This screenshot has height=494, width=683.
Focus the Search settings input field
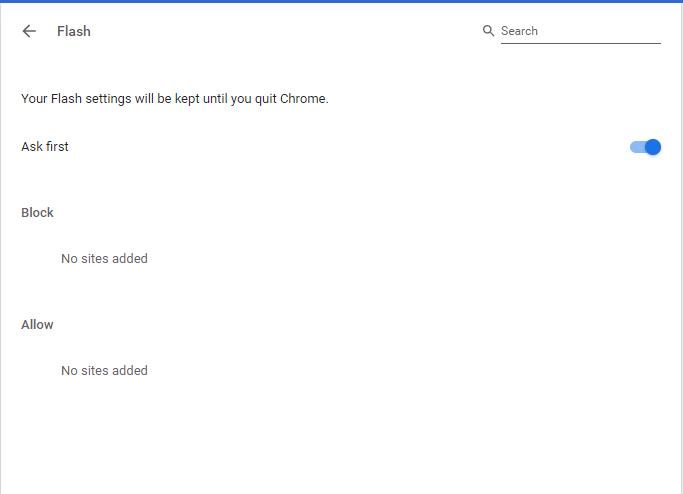pyautogui.click(x=580, y=31)
